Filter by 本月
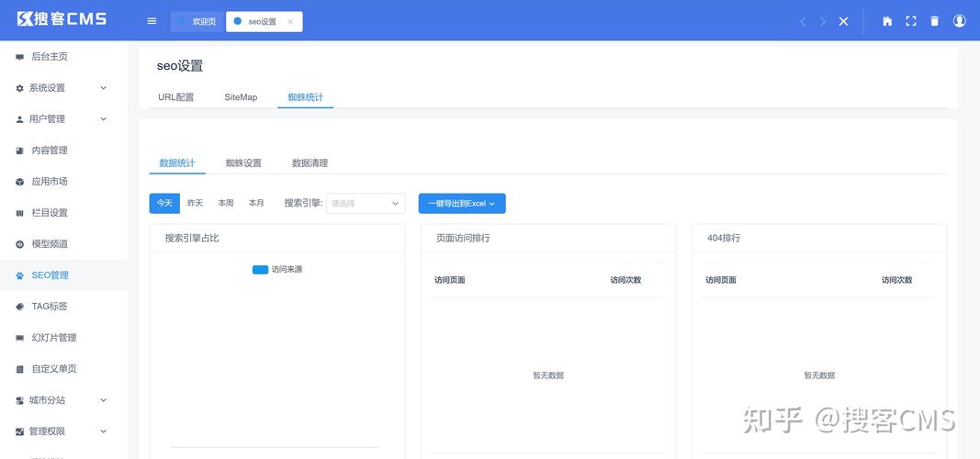The width and height of the screenshot is (980, 459). (x=256, y=204)
